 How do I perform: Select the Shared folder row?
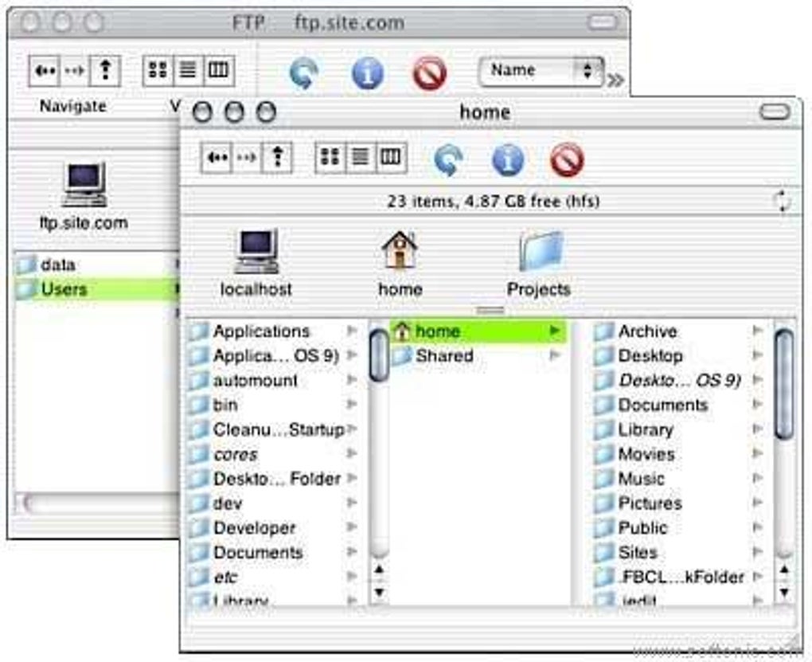click(478, 355)
